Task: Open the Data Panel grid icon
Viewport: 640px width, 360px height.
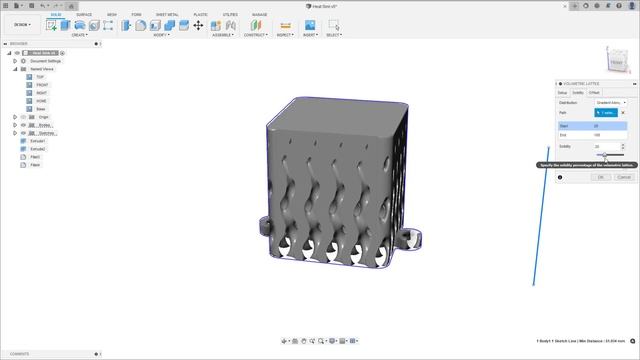Action: click(6, 6)
